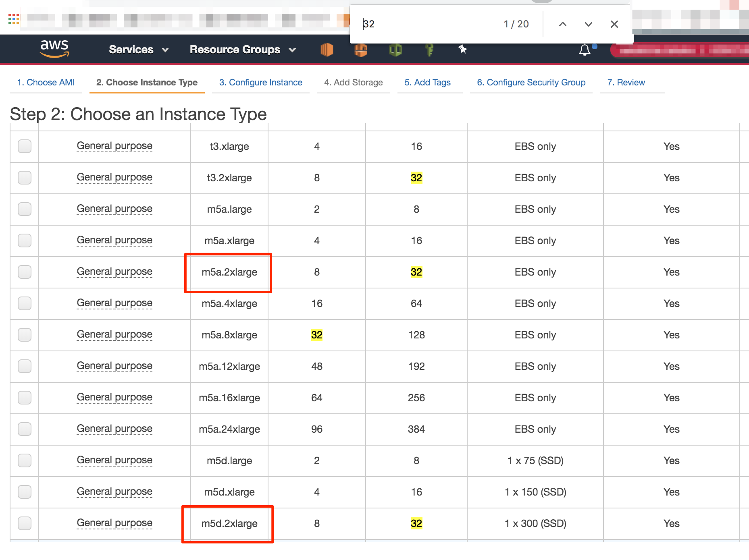Click the m5a.16xlarge type cell
Image resolution: width=749 pixels, height=560 pixels.
tap(229, 398)
